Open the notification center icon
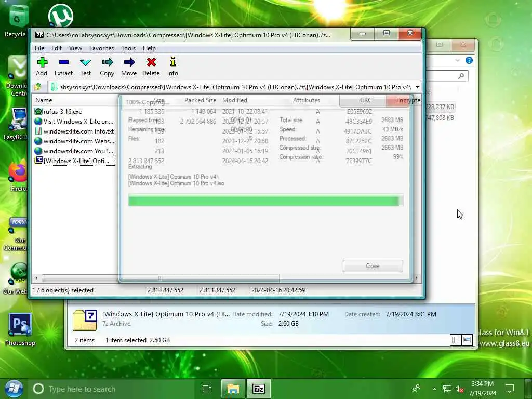Viewport: 532px width, 399px height. [x=510, y=389]
